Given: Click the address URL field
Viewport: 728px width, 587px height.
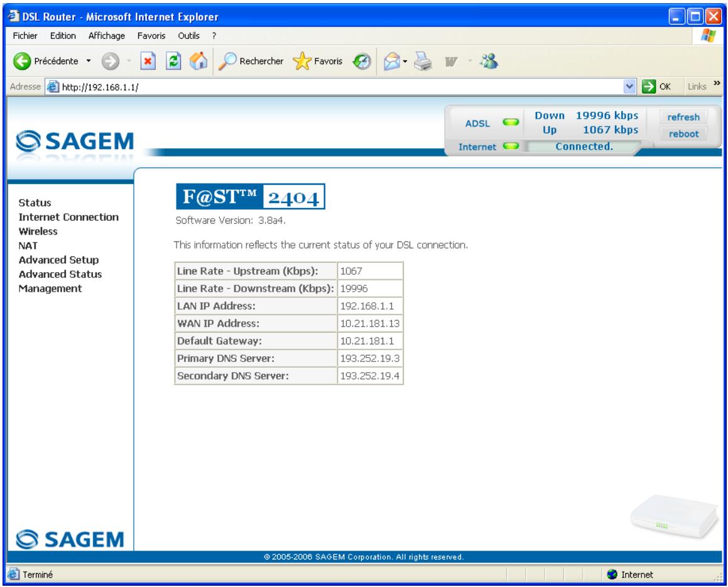Looking at the screenshot, I should point(342,87).
